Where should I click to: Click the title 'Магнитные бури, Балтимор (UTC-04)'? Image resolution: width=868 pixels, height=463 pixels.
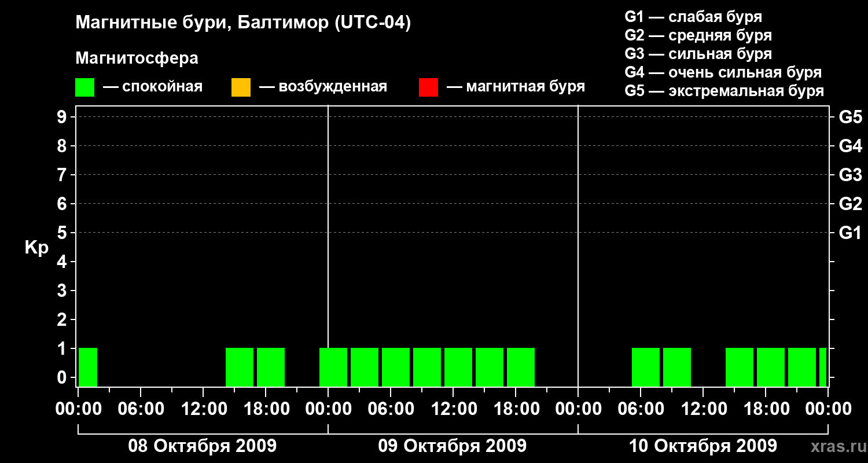pos(243,24)
